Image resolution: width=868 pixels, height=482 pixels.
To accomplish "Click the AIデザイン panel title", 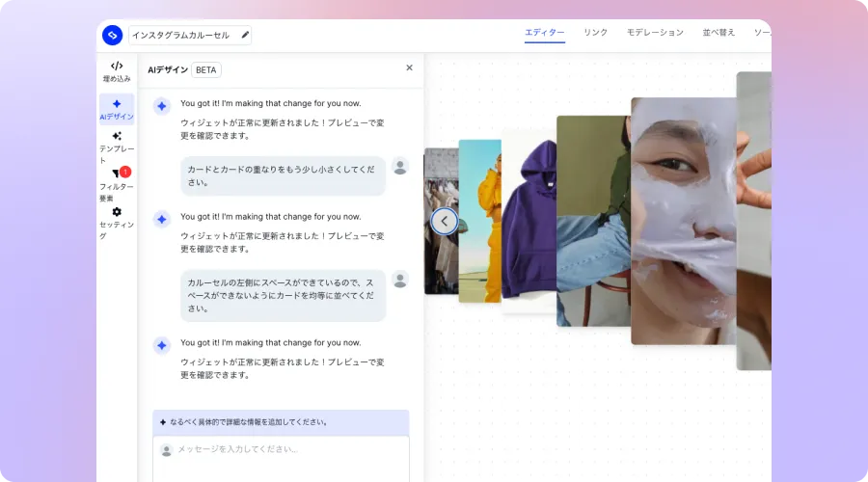I will tap(168, 69).
